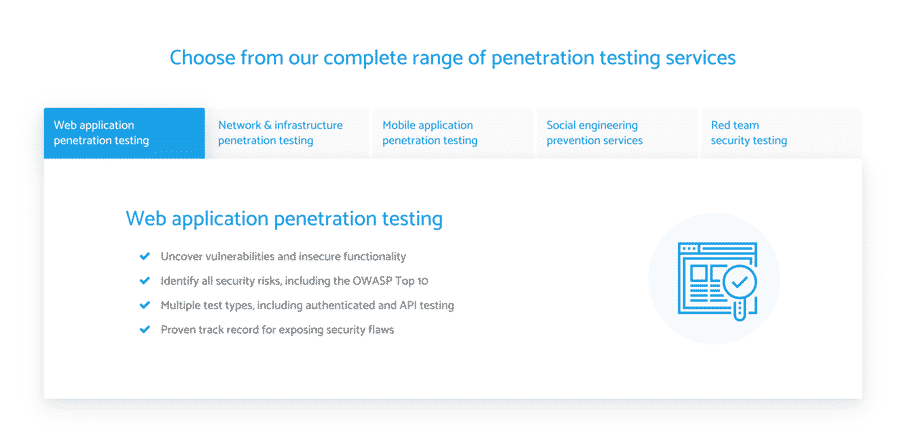
Task: Click "Proven track record for exposing security flaws"
Action: click(x=277, y=329)
